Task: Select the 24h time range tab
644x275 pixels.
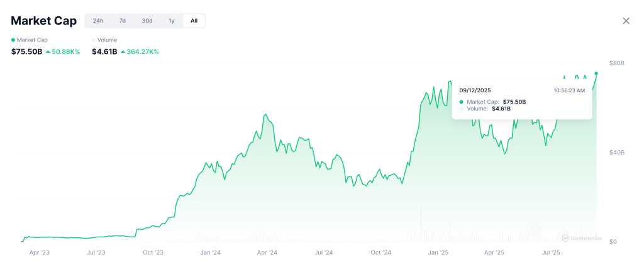Action: (98, 21)
